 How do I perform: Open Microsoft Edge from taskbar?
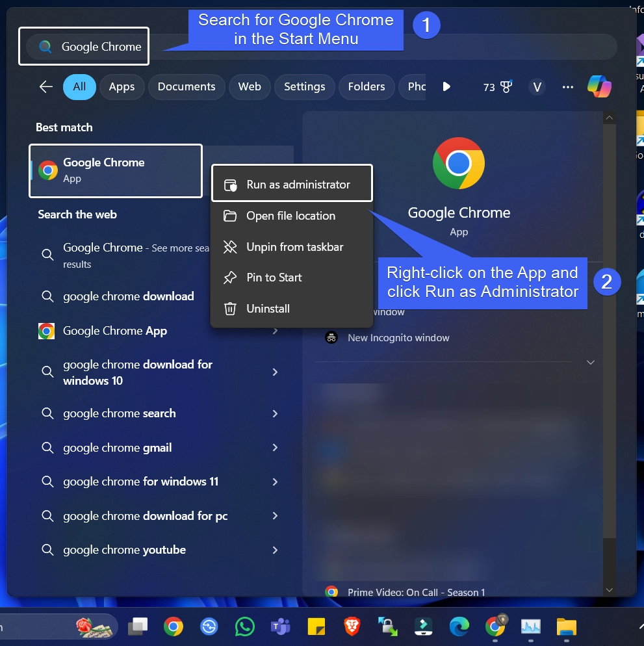(459, 627)
